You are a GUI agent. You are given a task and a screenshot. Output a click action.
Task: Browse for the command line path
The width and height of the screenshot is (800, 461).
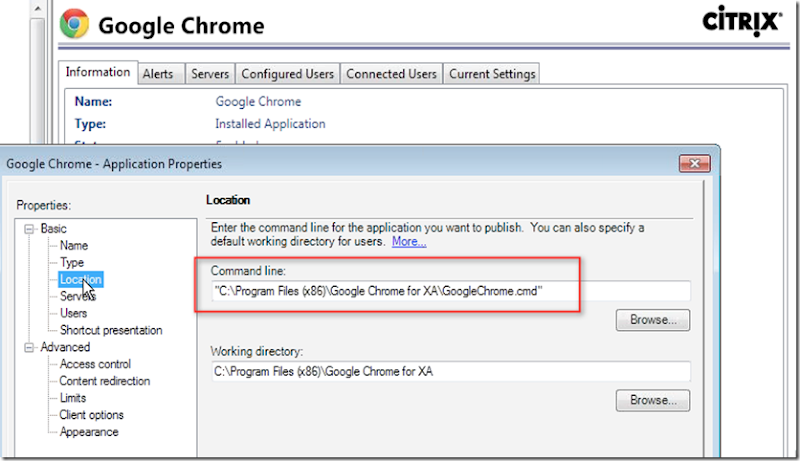pos(653,320)
